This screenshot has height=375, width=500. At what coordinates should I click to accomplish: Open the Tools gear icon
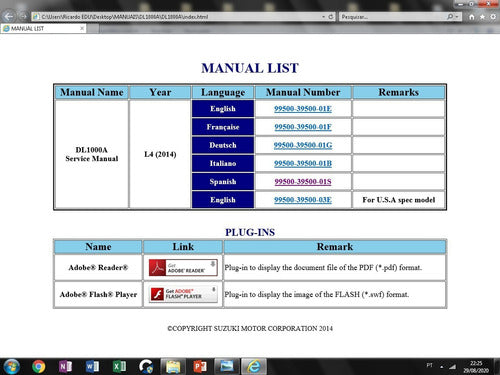(x=493, y=17)
